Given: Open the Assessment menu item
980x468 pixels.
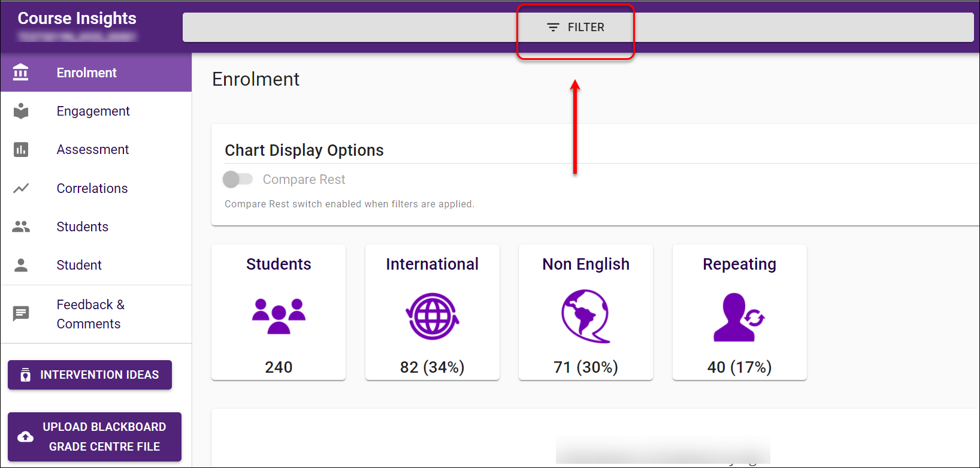Looking at the screenshot, I should [93, 149].
